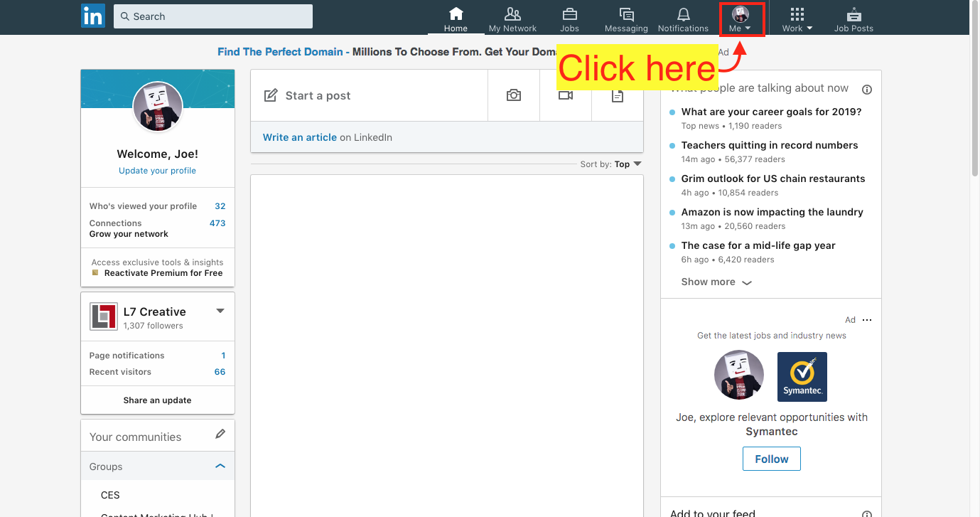This screenshot has height=517, width=980.
Task: Read What are your career goals for 2019?
Action: (x=771, y=112)
